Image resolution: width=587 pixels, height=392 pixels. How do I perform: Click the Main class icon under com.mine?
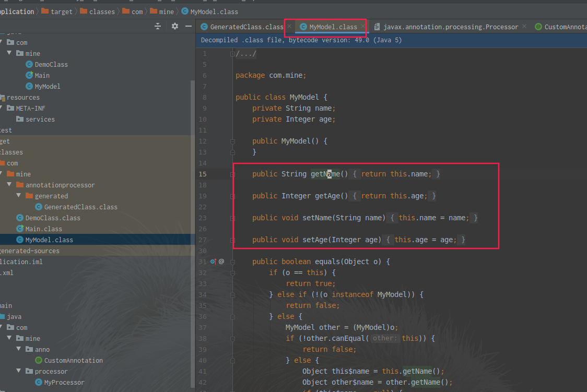pos(30,75)
